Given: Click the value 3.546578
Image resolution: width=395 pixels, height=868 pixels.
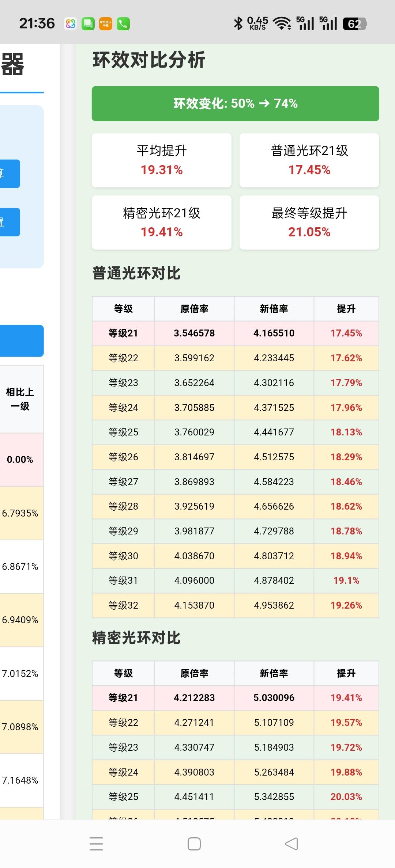Looking at the screenshot, I should click(194, 333).
